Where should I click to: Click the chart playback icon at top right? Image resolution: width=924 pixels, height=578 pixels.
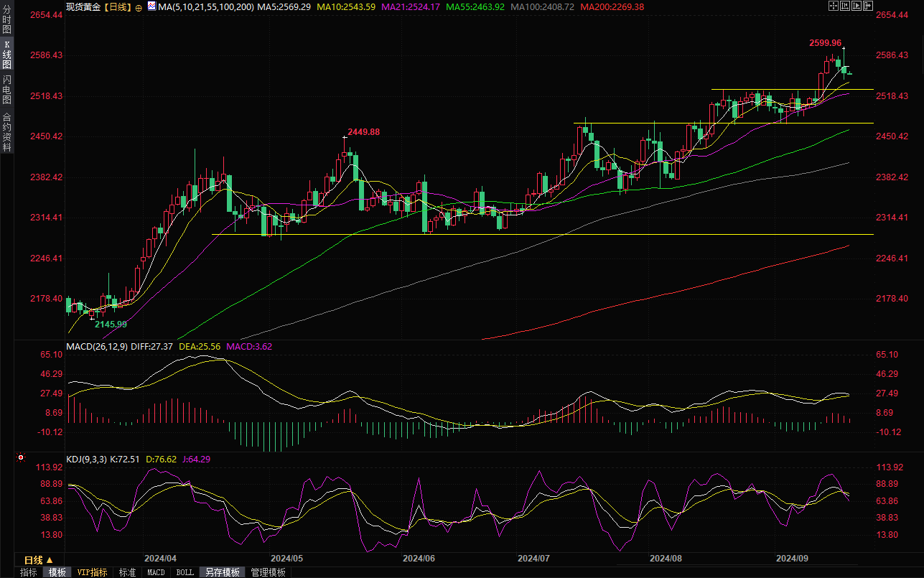(857, 6)
